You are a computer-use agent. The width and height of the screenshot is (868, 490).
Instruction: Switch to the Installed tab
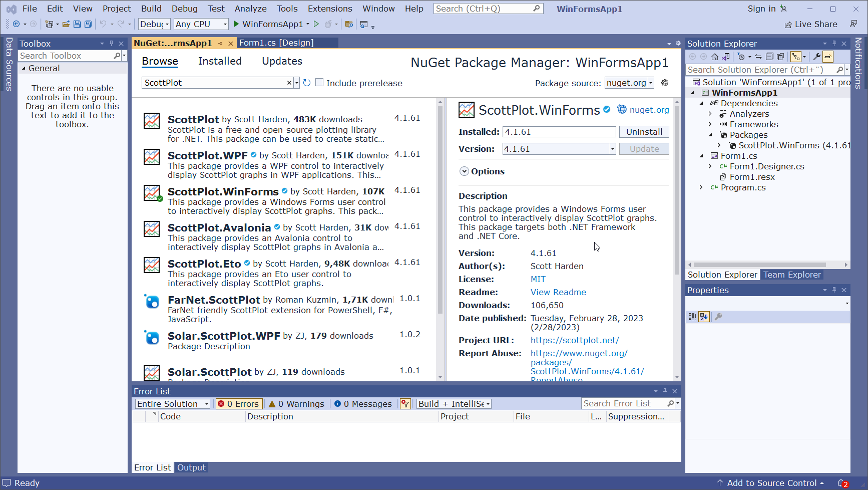point(220,61)
